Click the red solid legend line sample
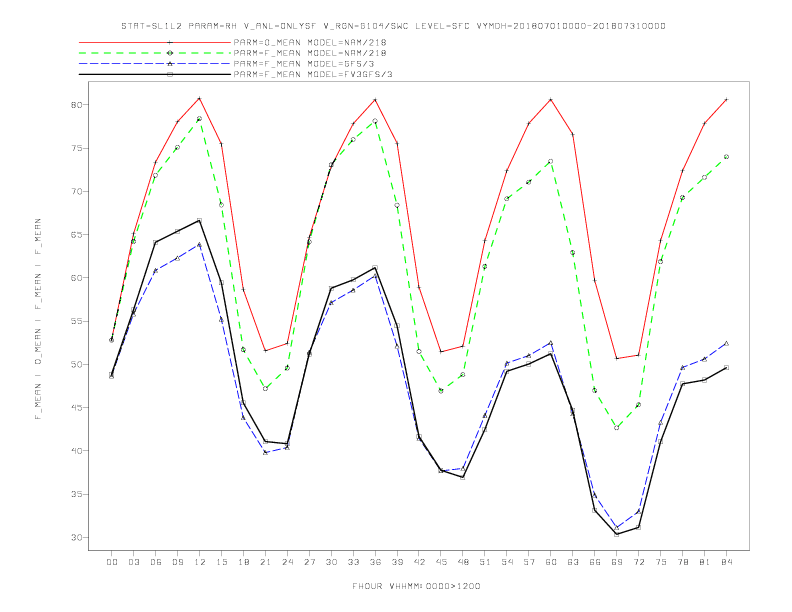The height and width of the screenshot is (612, 792). tap(155, 42)
